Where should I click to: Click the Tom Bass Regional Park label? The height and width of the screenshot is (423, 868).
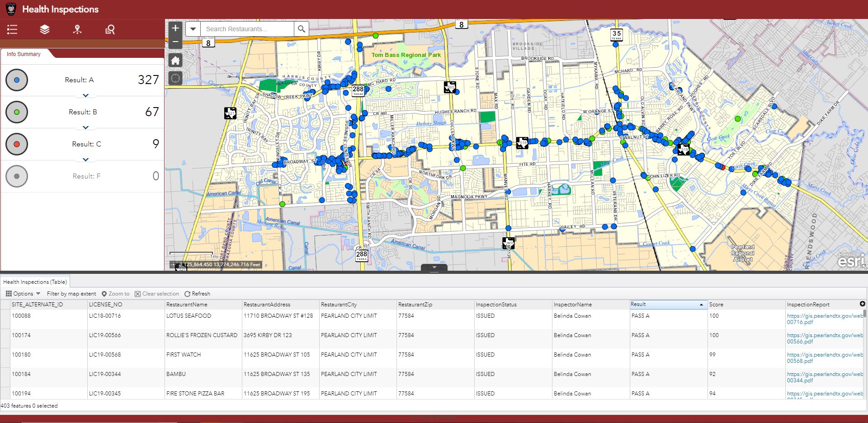pyautogui.click(x=406, y=55)
